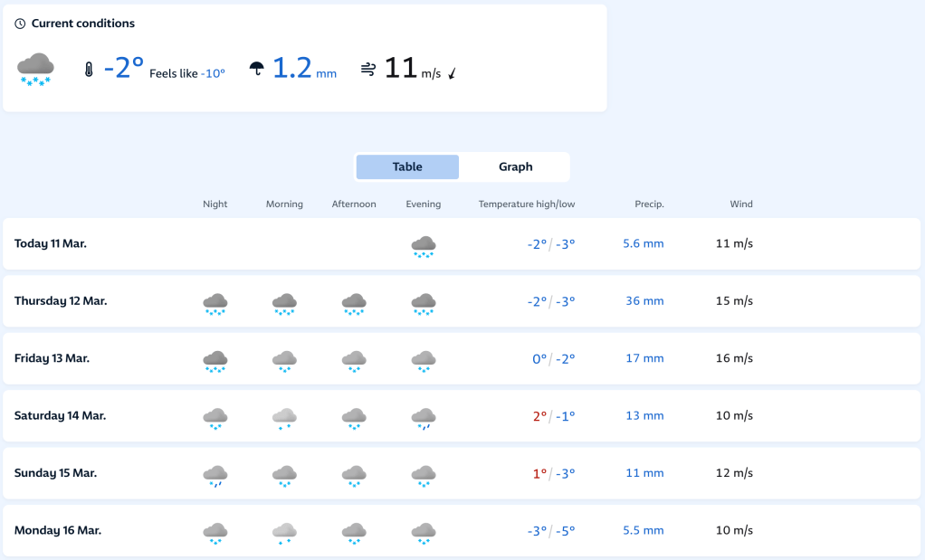925x560 pixels.
Task: Click Saturday's evening sleet icon
Action: [423, 418]
